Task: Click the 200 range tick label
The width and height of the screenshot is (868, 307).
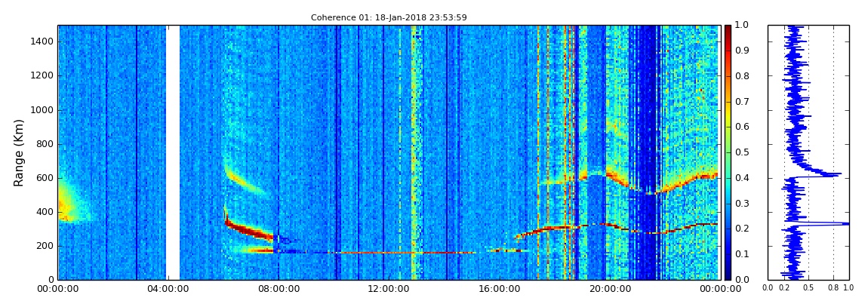Action: click(x=46, y=246)
